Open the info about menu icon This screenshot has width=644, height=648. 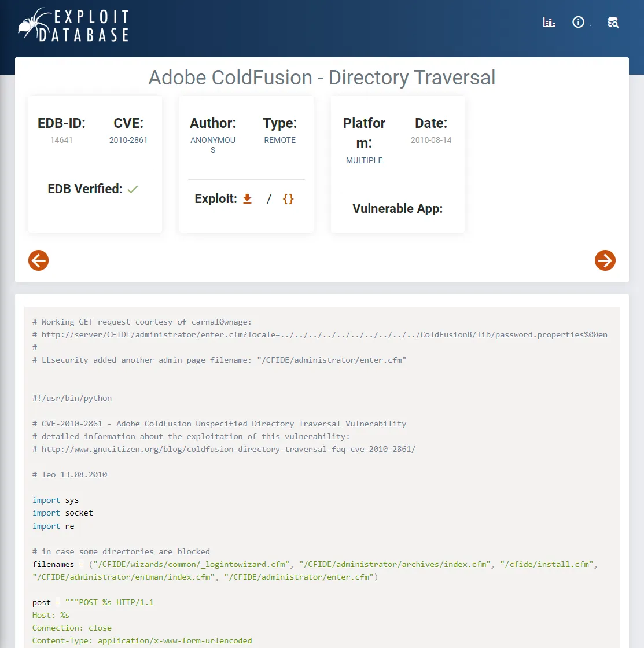click(x=578, y=23)
